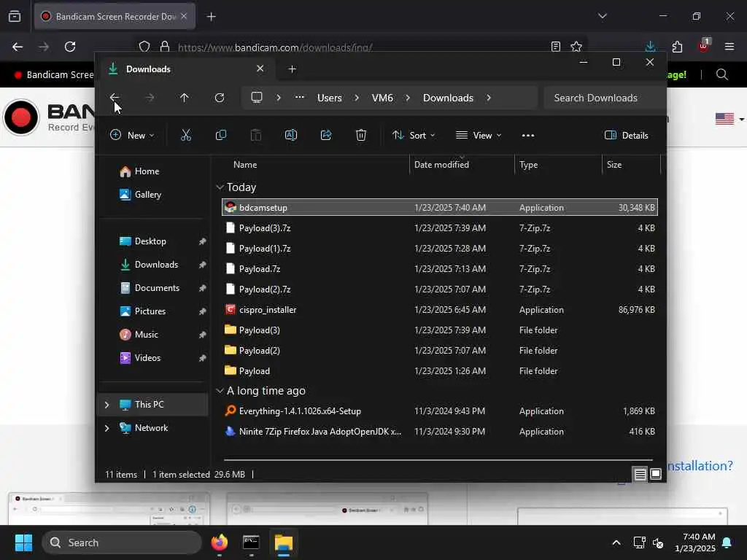Select the Bandicam Screen Recorder Firefox tab
Screen dimensions: 747x560
(115, 16)
